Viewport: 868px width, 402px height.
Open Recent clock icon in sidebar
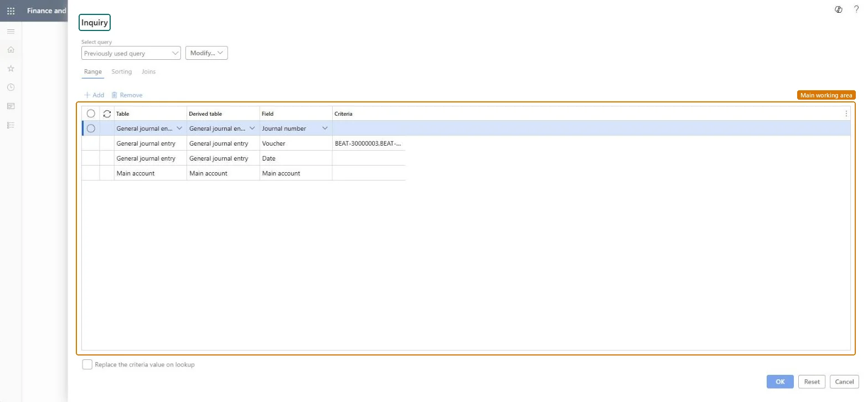pyautogui.click(x=11, y=87)
